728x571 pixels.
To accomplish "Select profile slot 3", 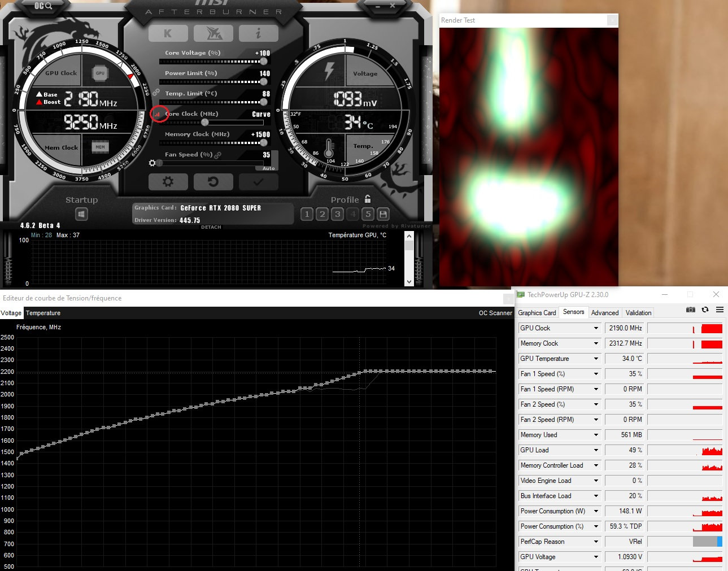I will (337, 214).
